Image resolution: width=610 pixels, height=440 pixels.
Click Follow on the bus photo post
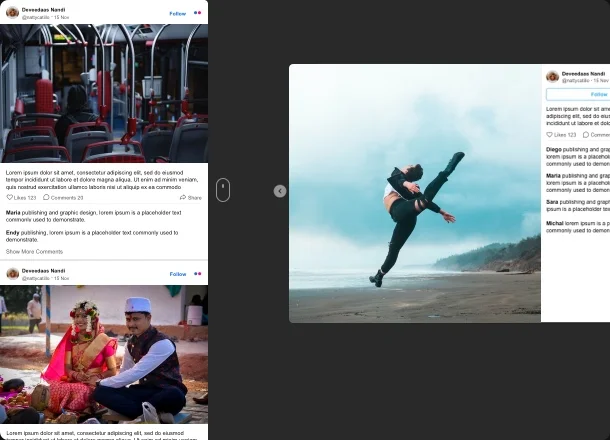click(x=178, y=14)
